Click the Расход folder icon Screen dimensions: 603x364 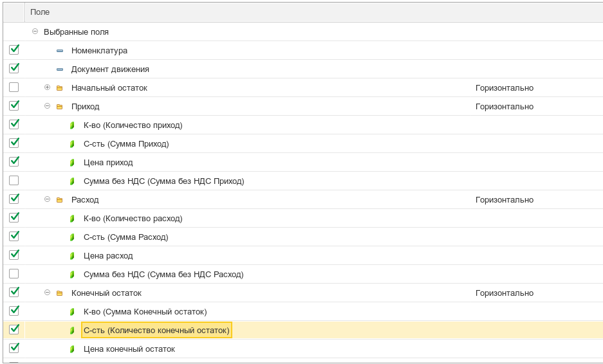pos(60,200)
